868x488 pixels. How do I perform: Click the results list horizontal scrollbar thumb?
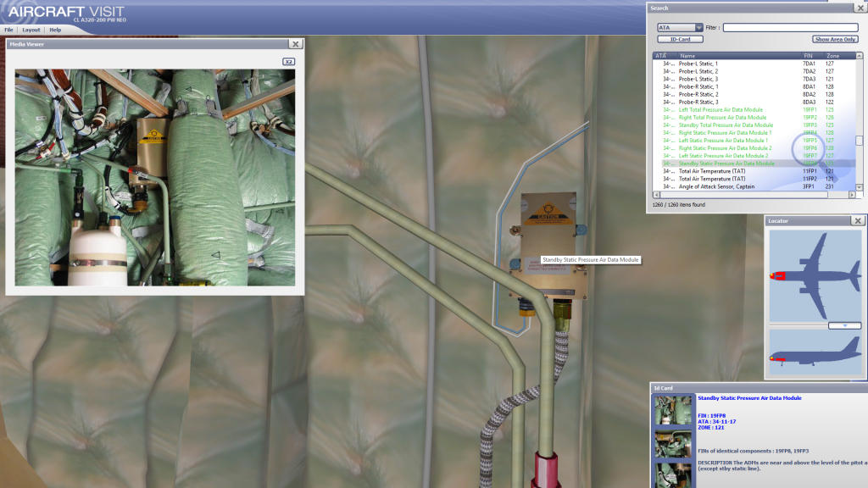pyautogui.click(x=744, y=195)
